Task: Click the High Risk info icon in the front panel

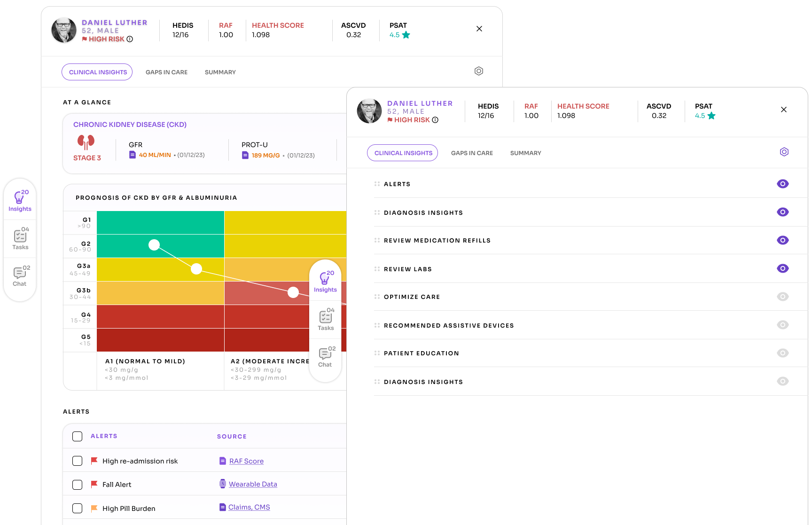Action: coord(435,120)
